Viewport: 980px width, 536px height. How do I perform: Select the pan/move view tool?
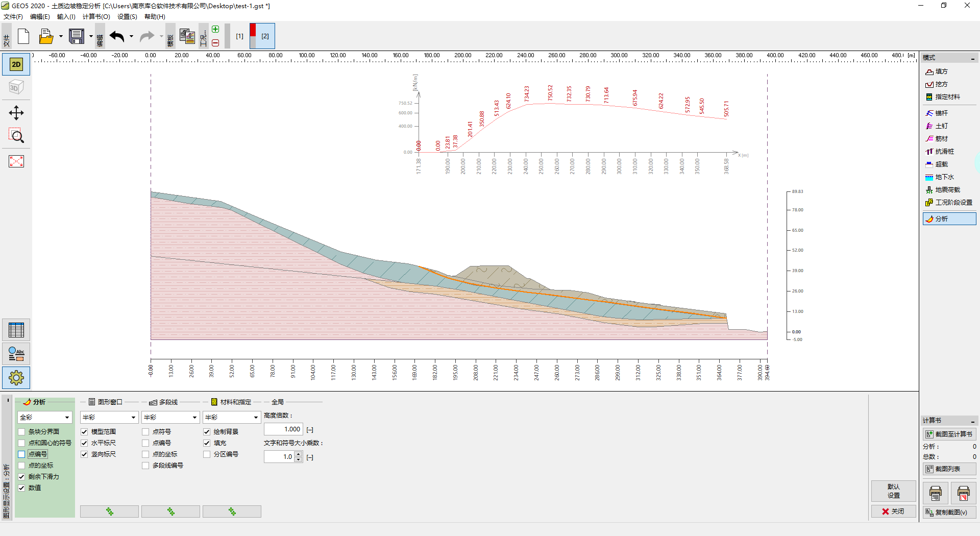click(16, 113)
